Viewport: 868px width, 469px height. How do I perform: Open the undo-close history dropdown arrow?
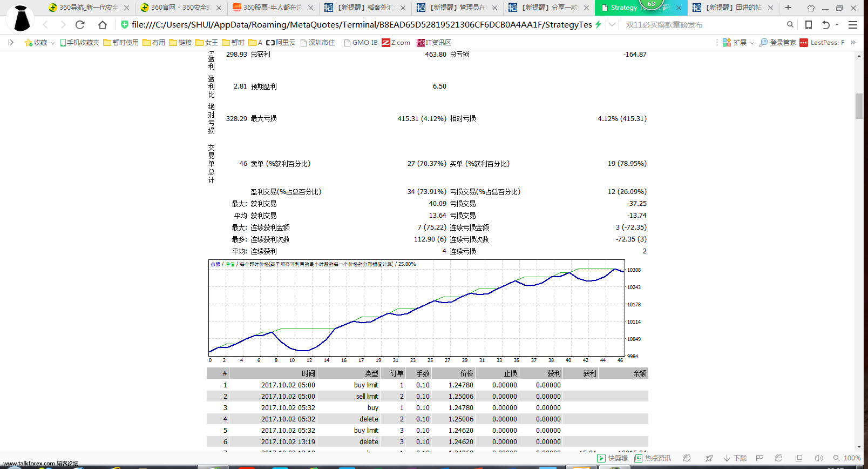(x=837, y=25)
